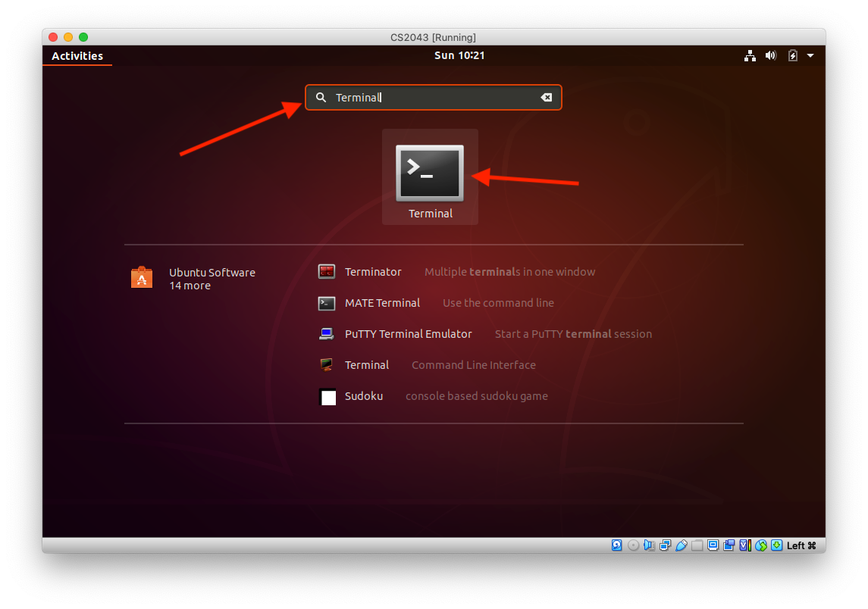Open the MATE Terminal result

[381, 303]
